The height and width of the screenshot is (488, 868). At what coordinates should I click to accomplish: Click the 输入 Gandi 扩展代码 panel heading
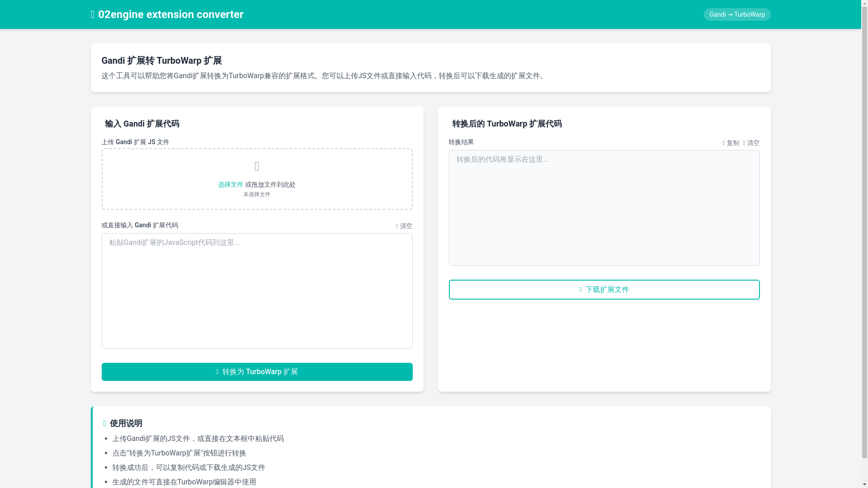click(142, 124)
